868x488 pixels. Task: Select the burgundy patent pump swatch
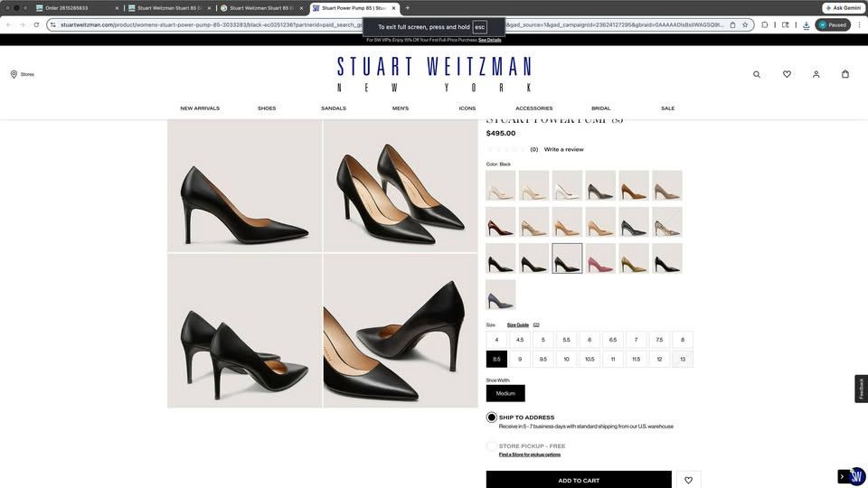pos(500,222)
